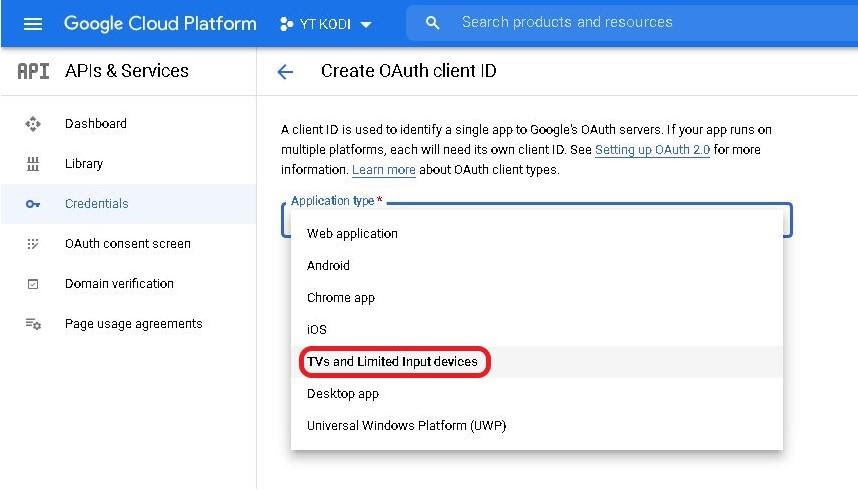The height and width of the screenshot is (490, 858).
Task: Click the Application type dropdown field
Action: tap(537, 220)
